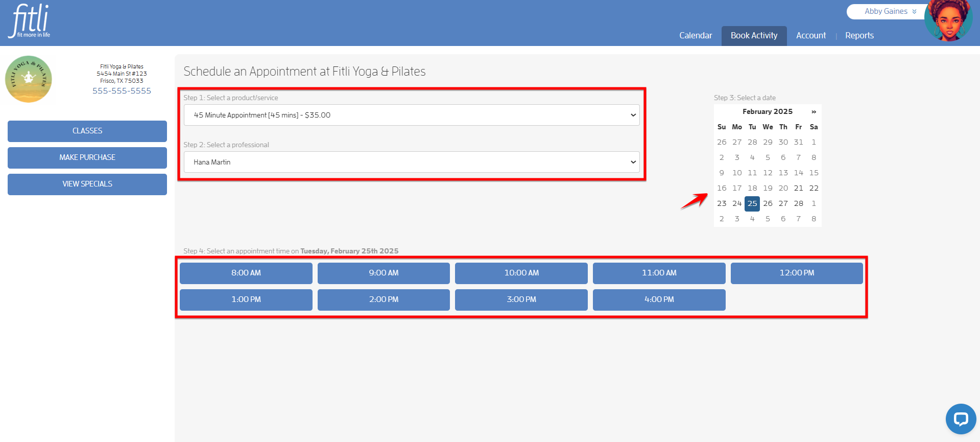Click the Abby Gaines profile avatar
Image resolution: width=980 pixels, height=442 pixels.
coord(948,20)
